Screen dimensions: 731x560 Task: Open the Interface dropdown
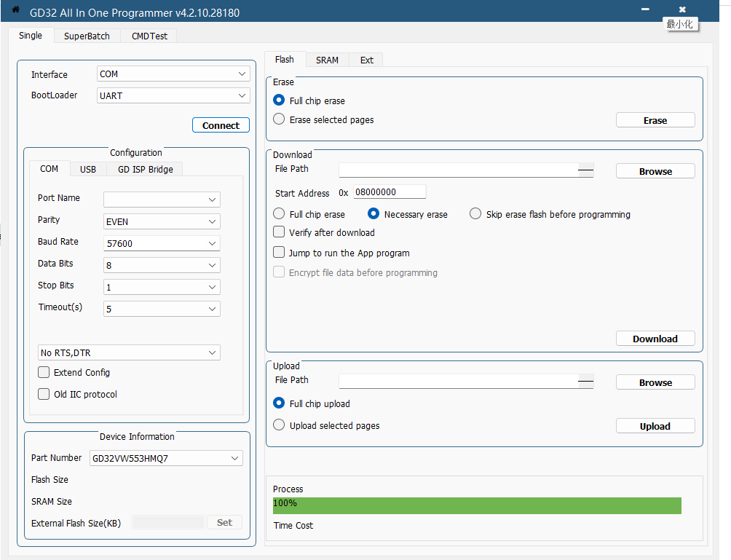[x=173, y=74]
